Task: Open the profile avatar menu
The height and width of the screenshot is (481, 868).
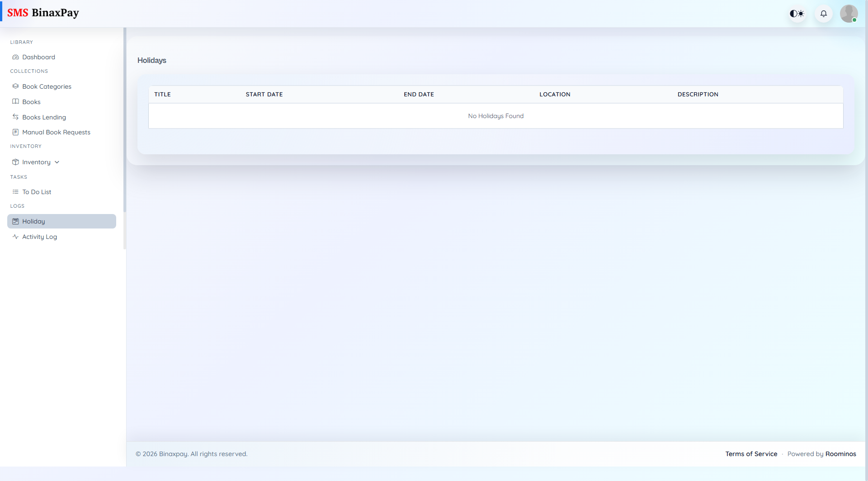Action: 849,14
